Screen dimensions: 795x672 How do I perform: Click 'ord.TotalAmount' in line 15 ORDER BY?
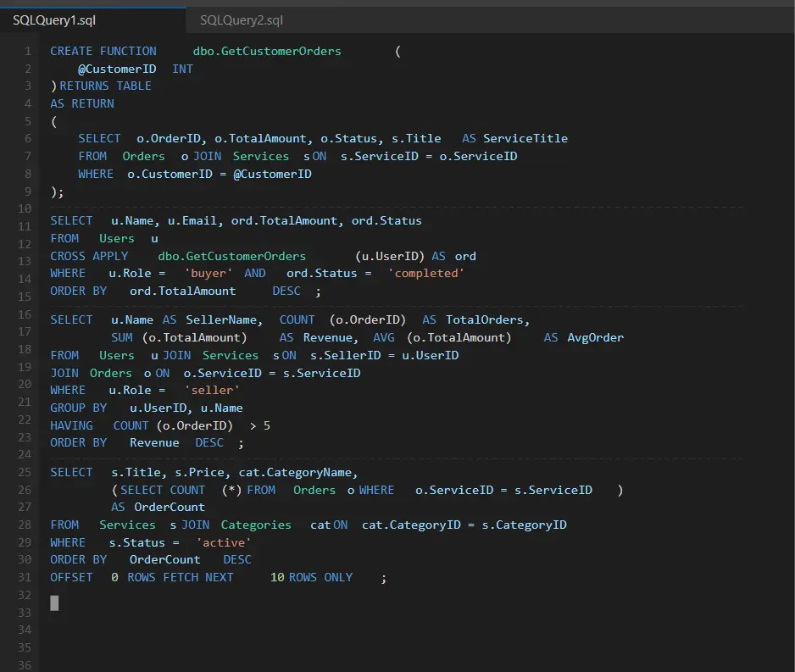click(182, 292)
